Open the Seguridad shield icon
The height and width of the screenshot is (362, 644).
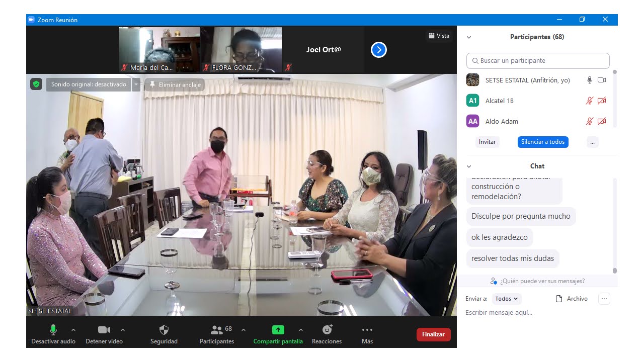tap(164, 330)
